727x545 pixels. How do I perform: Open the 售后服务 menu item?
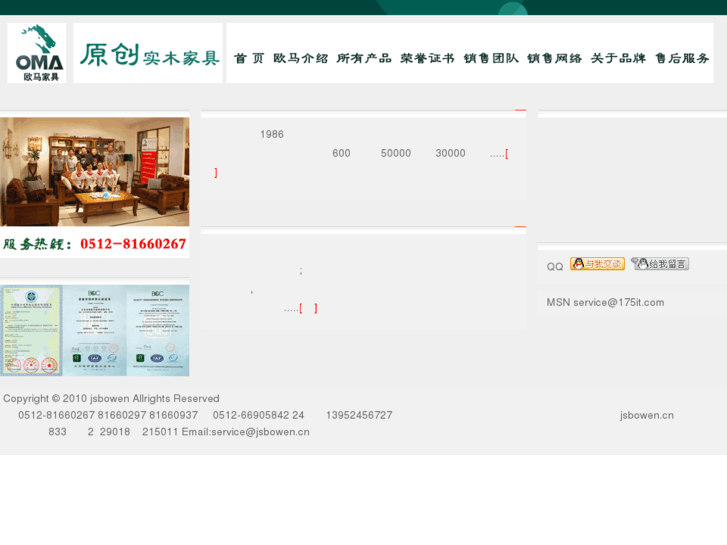click(682, 58)
